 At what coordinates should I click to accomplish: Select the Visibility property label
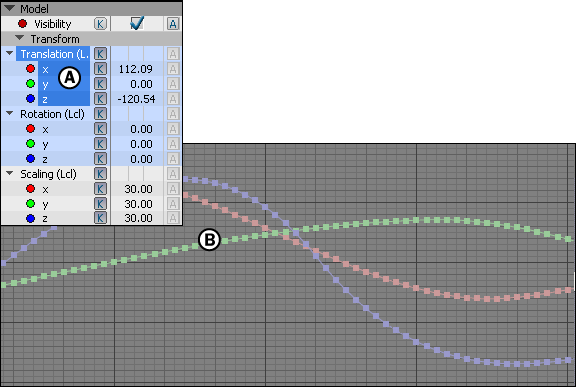coord(53,24)
